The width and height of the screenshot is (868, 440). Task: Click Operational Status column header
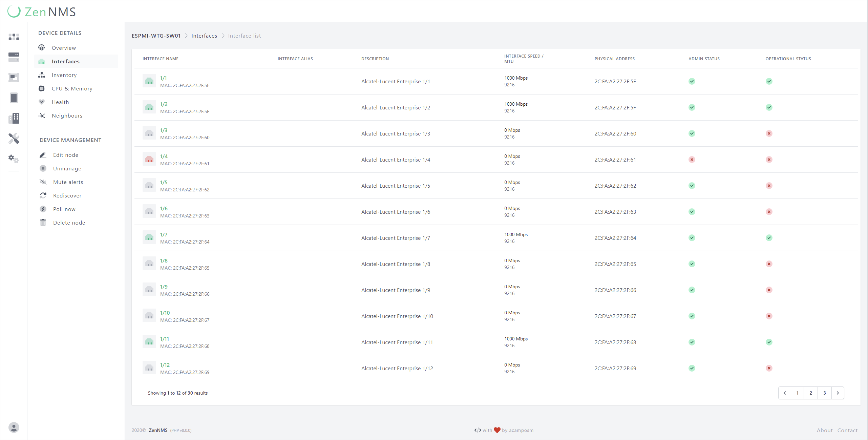(788, 59)
